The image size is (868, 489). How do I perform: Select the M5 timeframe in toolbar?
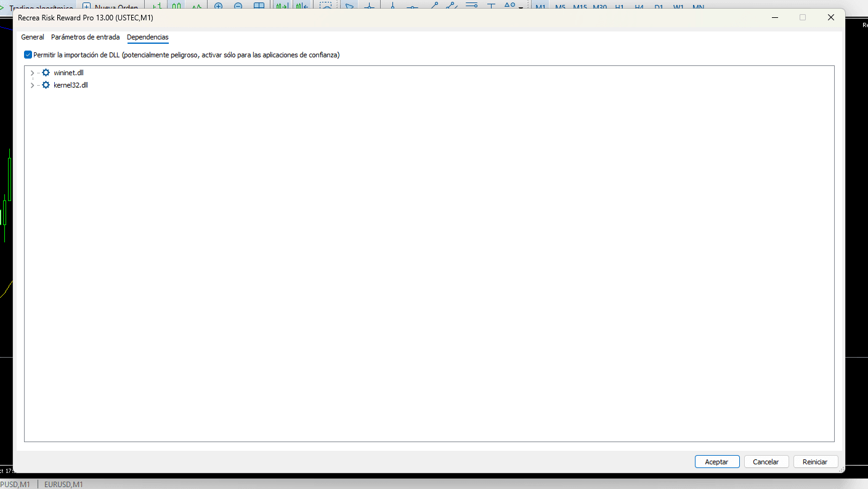[x=560, y=6]
